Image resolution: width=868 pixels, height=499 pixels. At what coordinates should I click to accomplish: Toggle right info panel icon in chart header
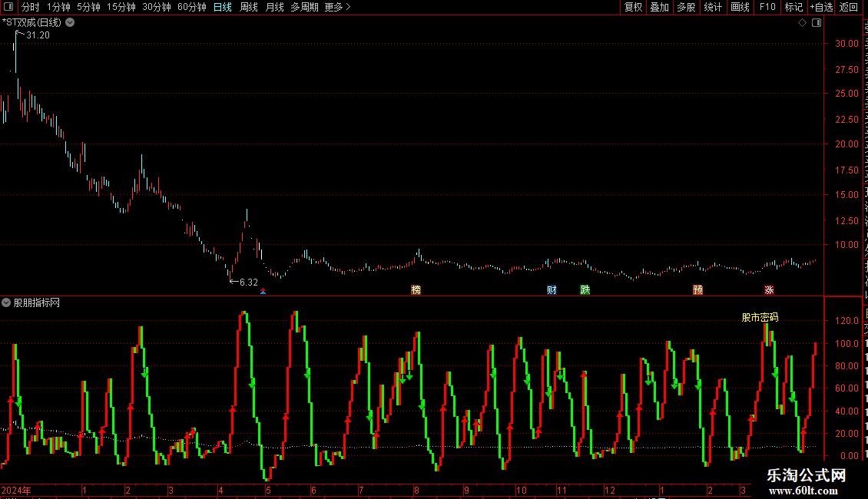pos(817,23)
